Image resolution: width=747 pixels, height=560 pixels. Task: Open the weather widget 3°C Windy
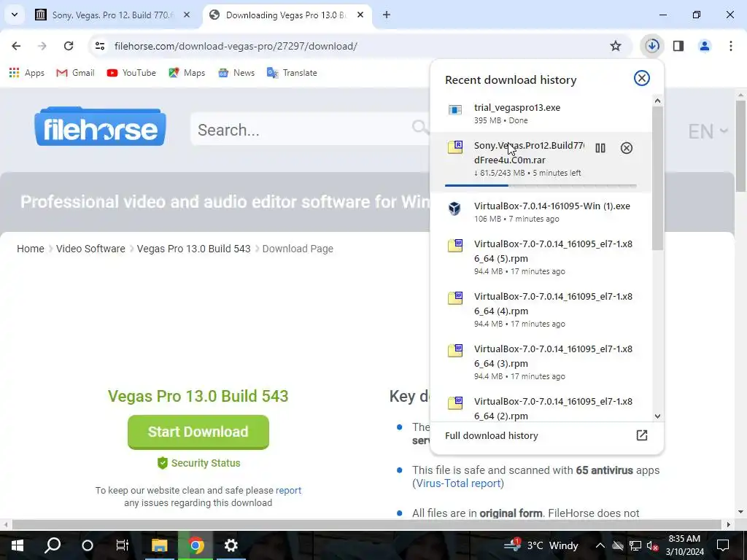pyautogui.click(x=541, y=545)
